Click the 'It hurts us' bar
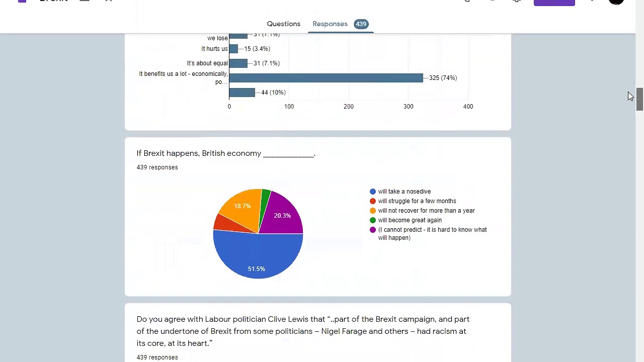 pos(233,49)
